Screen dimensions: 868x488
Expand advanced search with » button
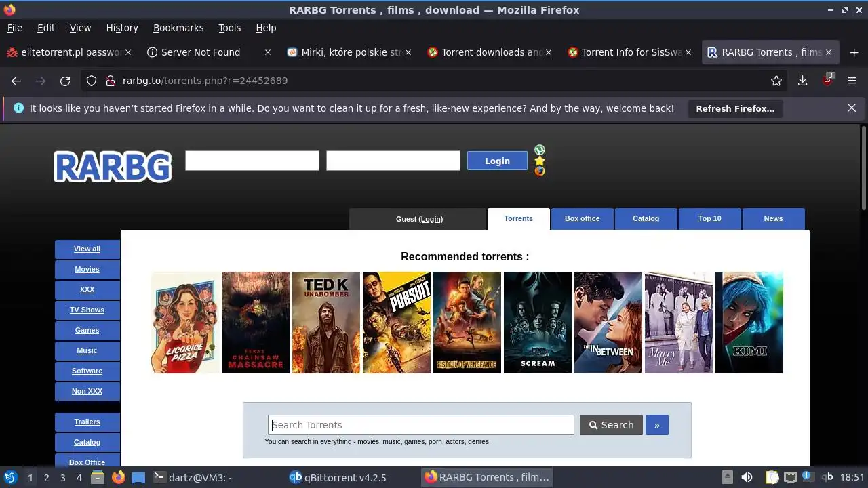point(657,425)
